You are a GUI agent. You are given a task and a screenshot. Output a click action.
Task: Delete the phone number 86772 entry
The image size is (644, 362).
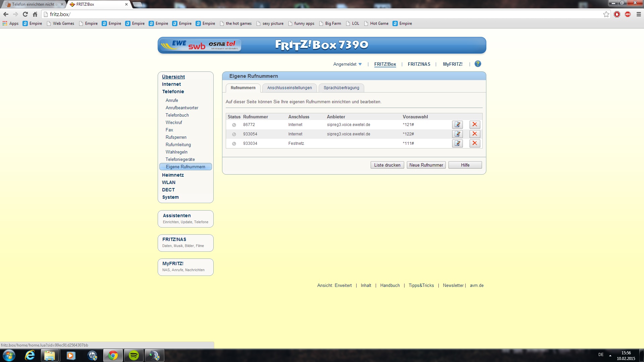[475, 125]
